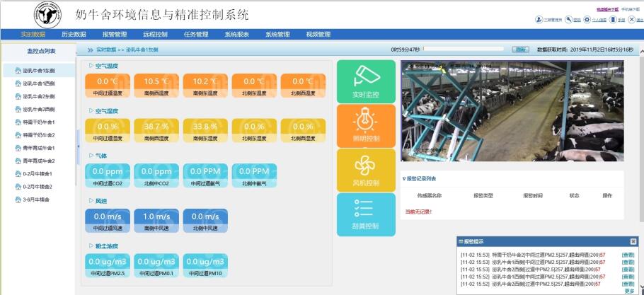
Task: Collapse the 空气湿度 section triangle
Action: point(92,111)
